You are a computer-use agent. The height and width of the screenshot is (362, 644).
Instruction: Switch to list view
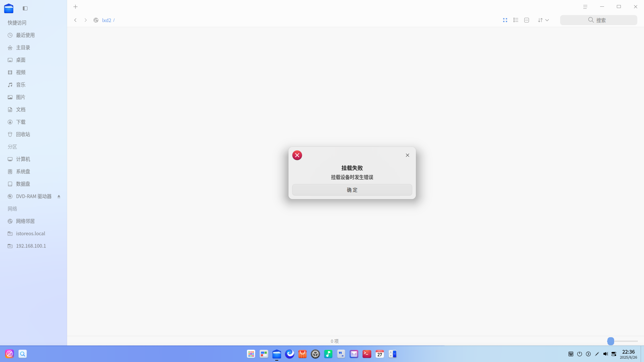(x=516, y=20)
